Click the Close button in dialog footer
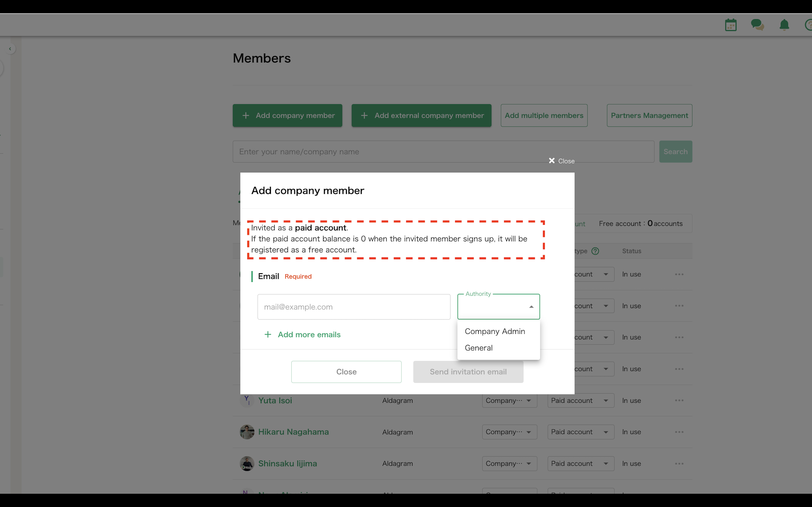The width and height of the screenshot is (812, 507). click(x=346, y=372)
